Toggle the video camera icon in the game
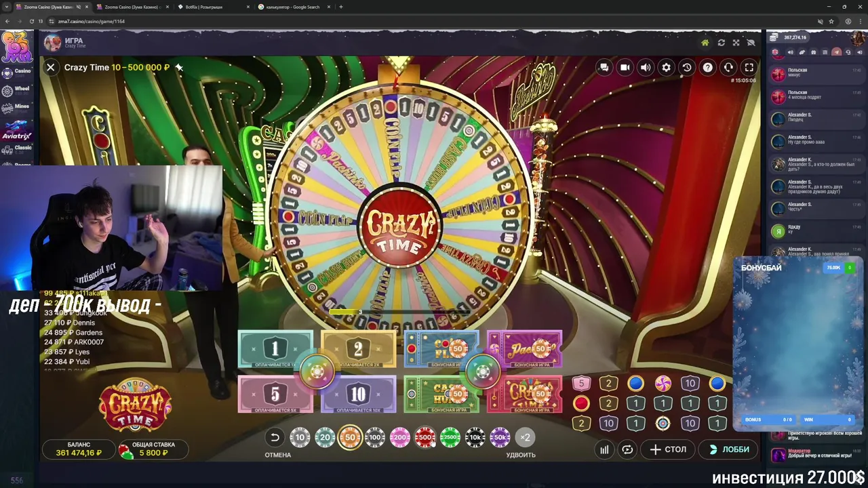The image size is (868, 488). 625,67
